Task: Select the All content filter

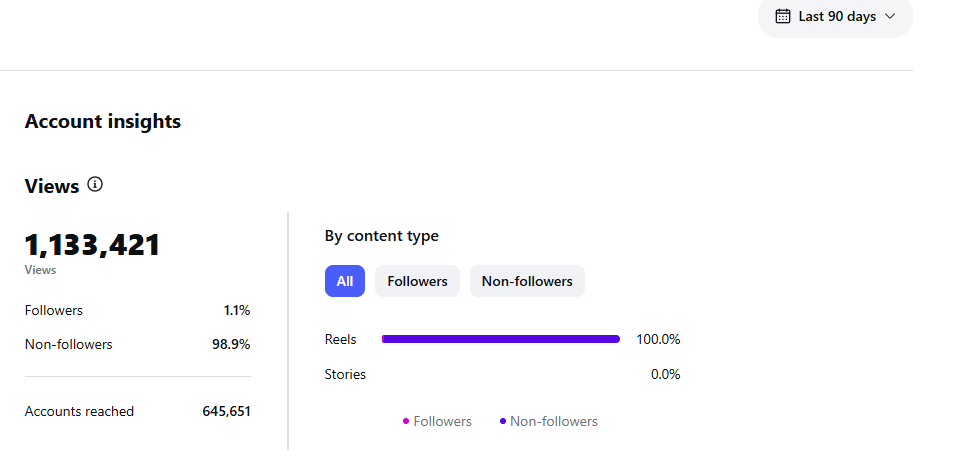Action: click(345, 281)
